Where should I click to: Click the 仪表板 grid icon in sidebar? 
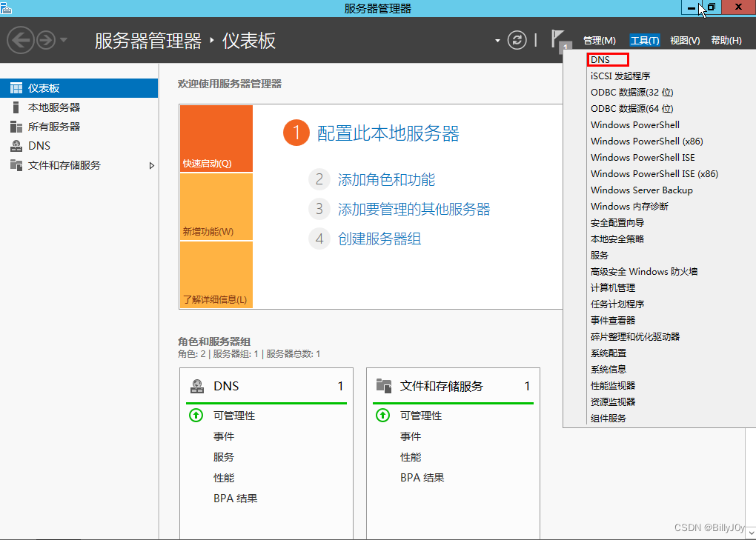click(x=16, y=88)
